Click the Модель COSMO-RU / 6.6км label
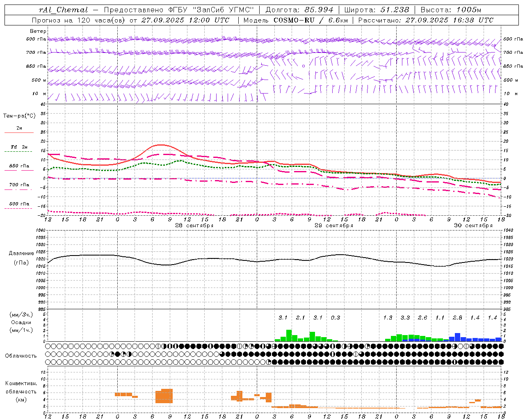 tap(296, 20)
